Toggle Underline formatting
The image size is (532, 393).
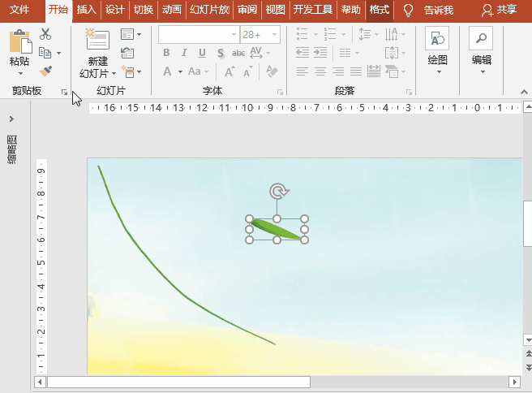[x=202, y=53]
